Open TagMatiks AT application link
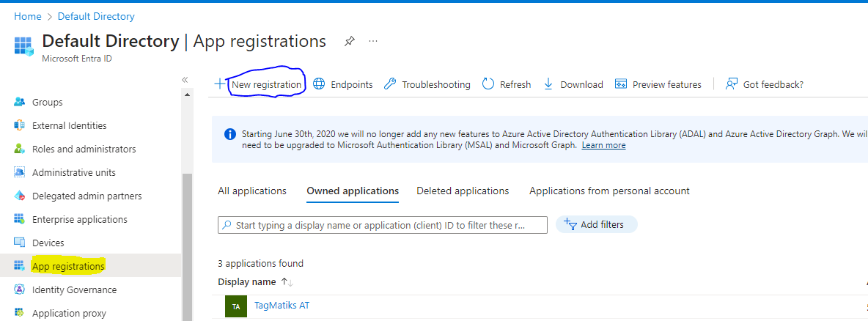868x321 pixels. [282, 306]
